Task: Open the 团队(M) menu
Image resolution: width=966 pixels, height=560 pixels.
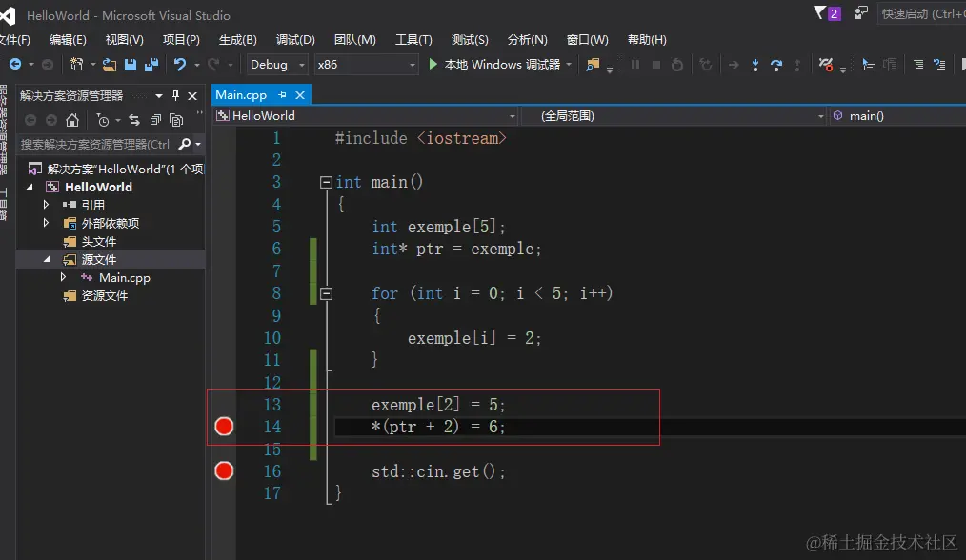Action: (x=354, y=39)
